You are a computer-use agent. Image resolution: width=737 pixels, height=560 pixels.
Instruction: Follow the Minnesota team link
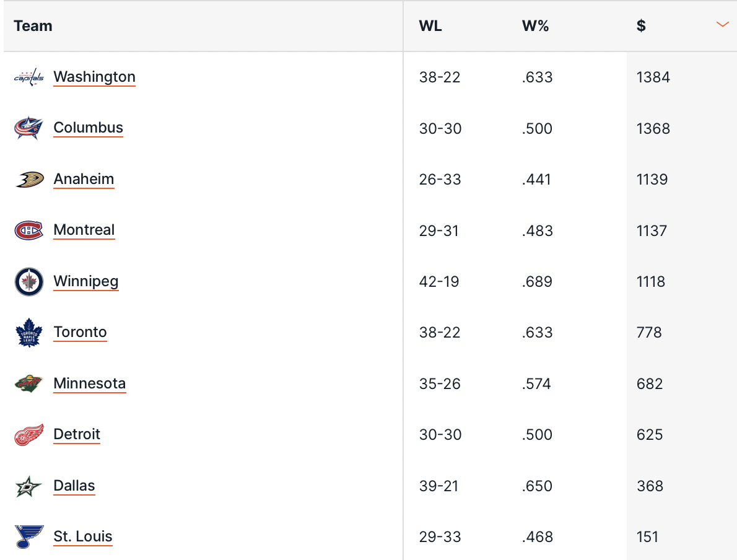point(89,383)
